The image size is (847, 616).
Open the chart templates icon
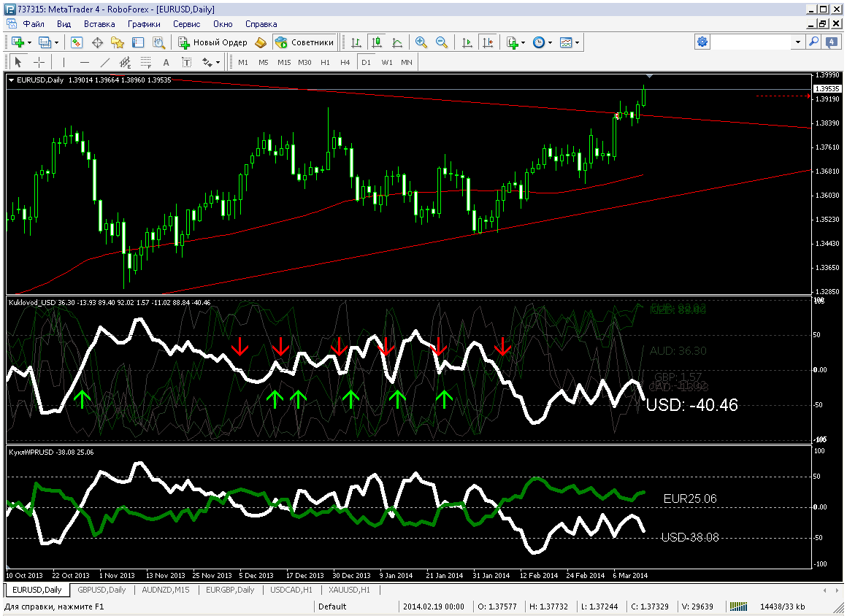(x=566, y=42)
